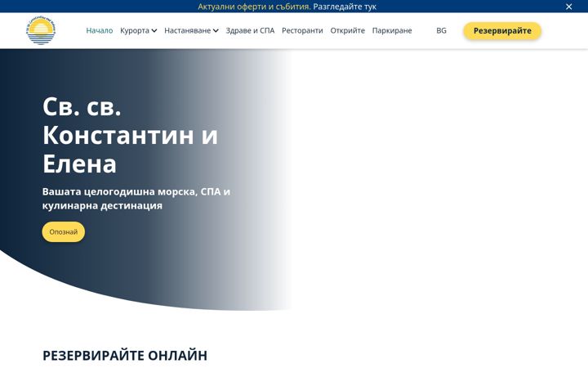
Task: Visit the Открийте section
Action: point(348,30)
